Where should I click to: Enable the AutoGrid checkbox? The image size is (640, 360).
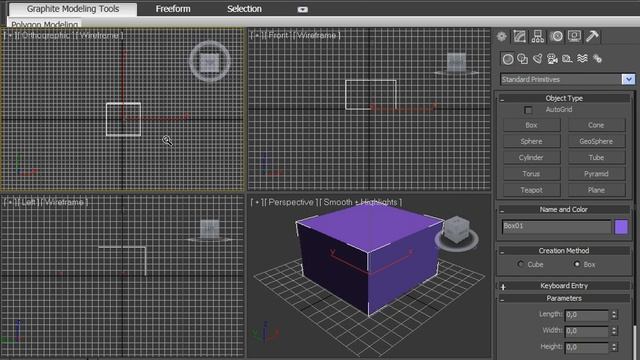[x=528, y=110]
